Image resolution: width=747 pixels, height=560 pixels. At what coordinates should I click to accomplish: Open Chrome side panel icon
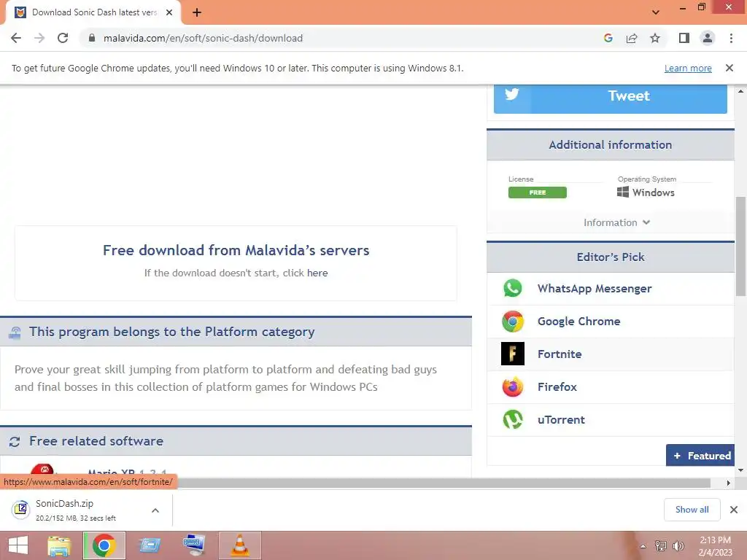tap(684, 38)
